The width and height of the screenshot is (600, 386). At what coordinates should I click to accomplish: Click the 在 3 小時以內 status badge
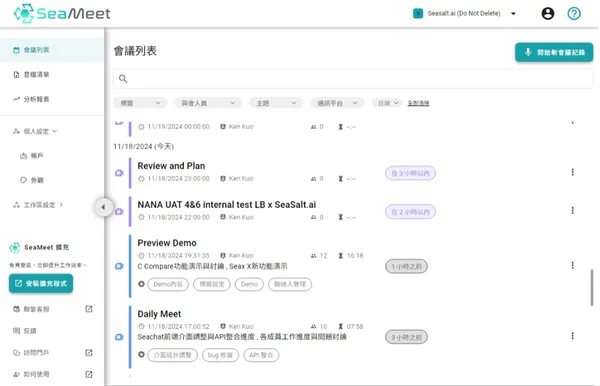coord(410,173)
